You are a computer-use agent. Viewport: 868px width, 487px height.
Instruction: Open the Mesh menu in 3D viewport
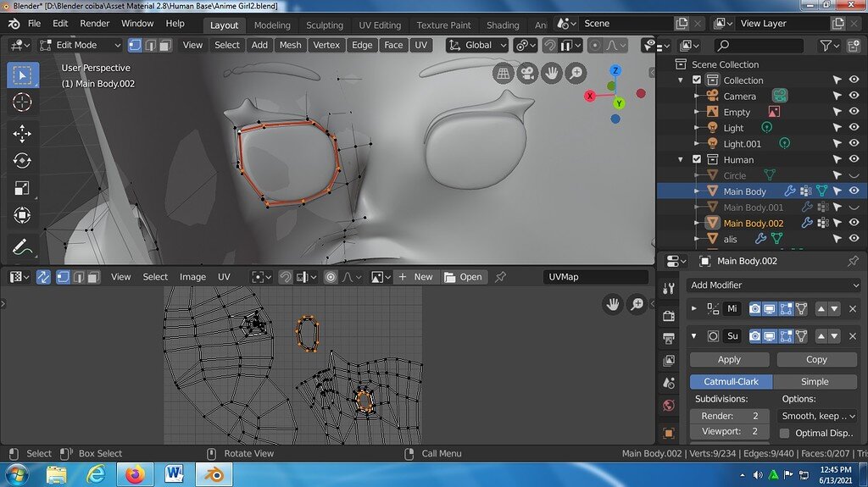(290, 45)
